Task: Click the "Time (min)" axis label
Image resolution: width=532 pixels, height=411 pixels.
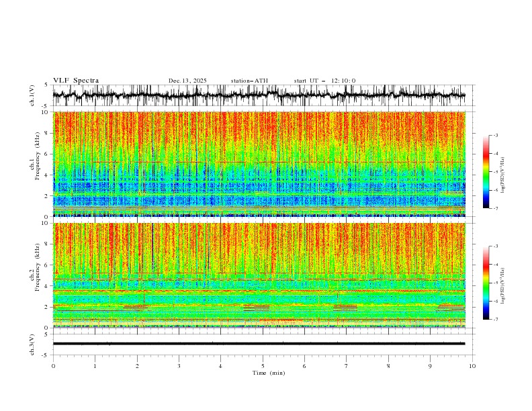Action: 269,373
